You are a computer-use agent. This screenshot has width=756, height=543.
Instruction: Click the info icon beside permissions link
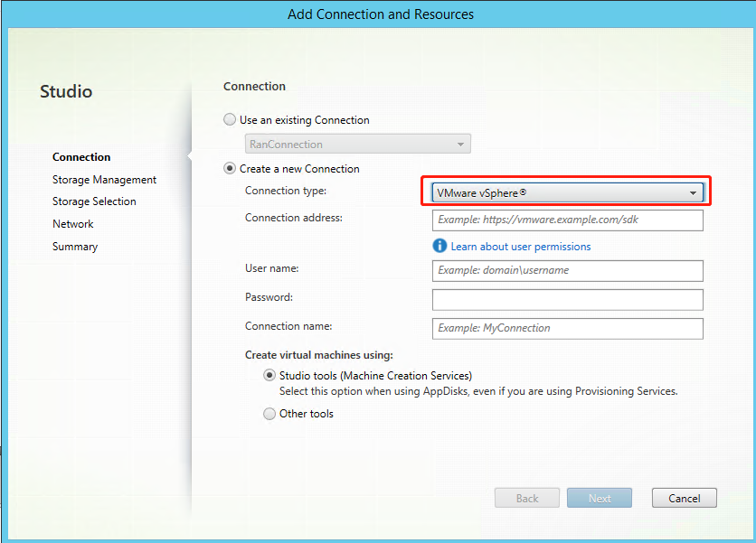(439, 246)
